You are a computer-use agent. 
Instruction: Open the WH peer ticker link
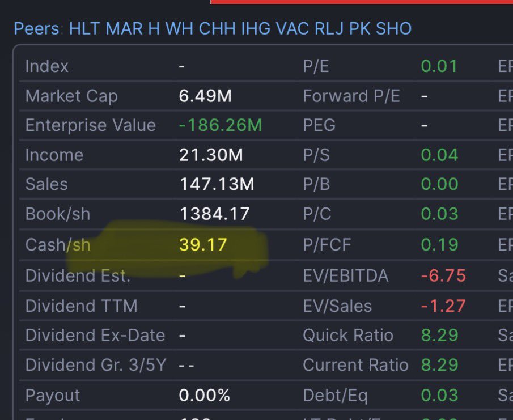click(x=179, y=28)
